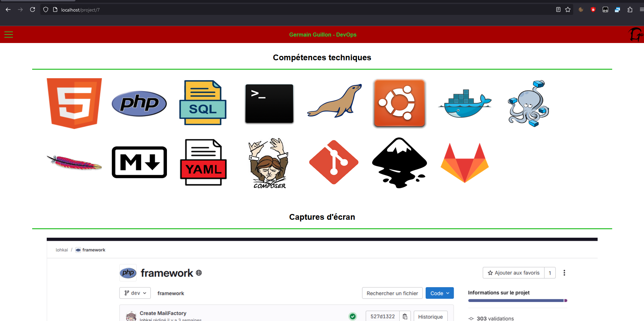Click the favorites count 1
The image size is (644, 321).
[550, 273]
